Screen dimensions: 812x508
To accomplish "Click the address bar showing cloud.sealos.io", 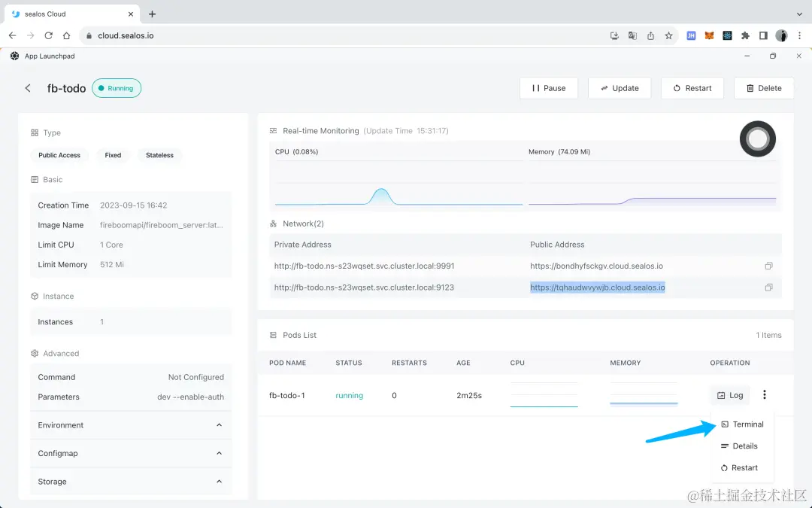I will click(342, 36).
